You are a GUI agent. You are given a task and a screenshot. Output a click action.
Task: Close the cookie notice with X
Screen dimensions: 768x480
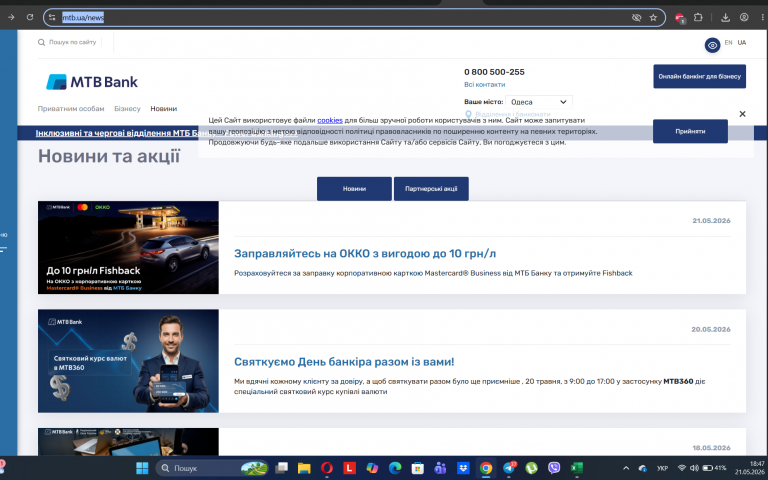(742, 114)
